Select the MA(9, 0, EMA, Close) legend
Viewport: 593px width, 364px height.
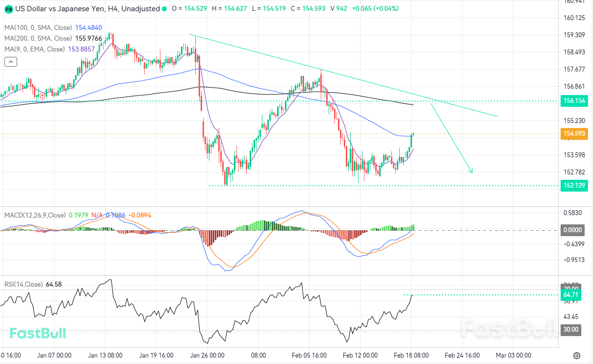click(x=34, y=49)
